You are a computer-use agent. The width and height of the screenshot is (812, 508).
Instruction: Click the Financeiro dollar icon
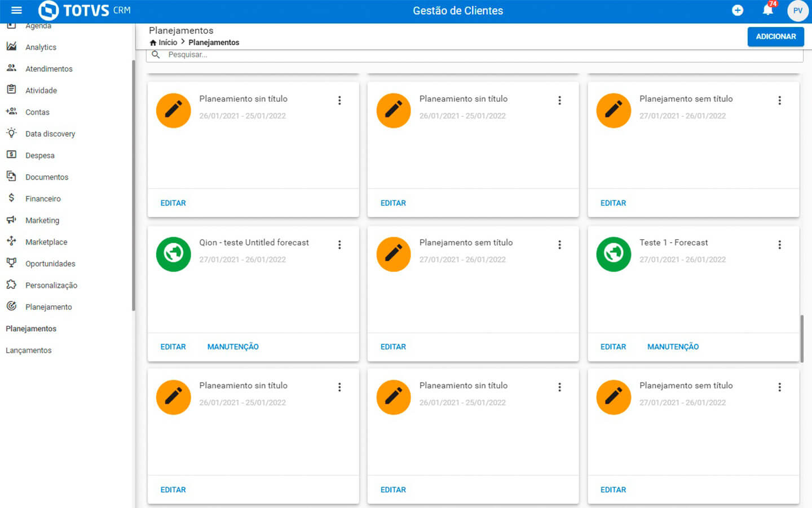point(11,198)
